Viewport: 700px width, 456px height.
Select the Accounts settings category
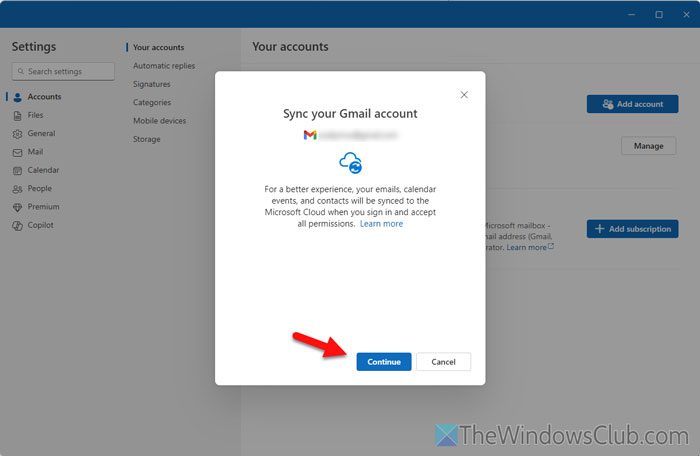(44, 96)
